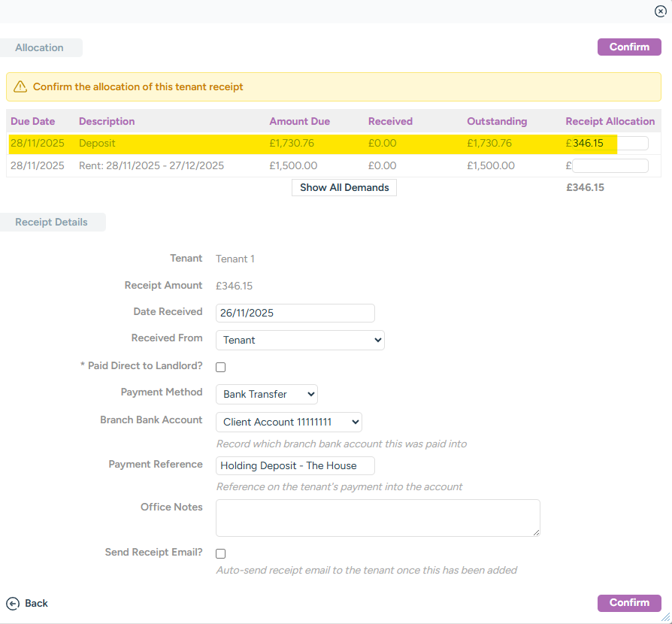Screen dimensions: 672x624
Task: Expand the Payment Method dropdown
Action: (x=267, y=394)
